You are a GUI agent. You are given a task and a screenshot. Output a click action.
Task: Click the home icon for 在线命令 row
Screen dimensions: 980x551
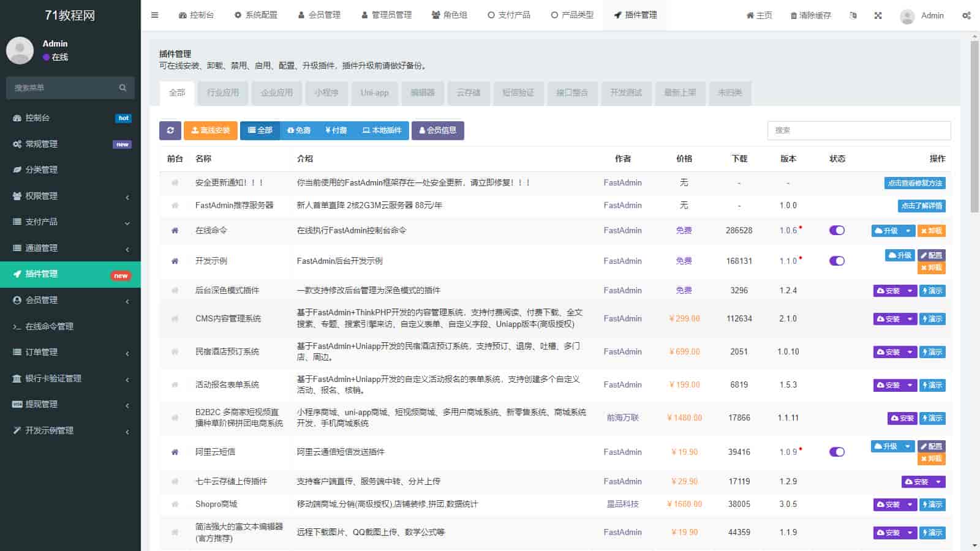175,231
